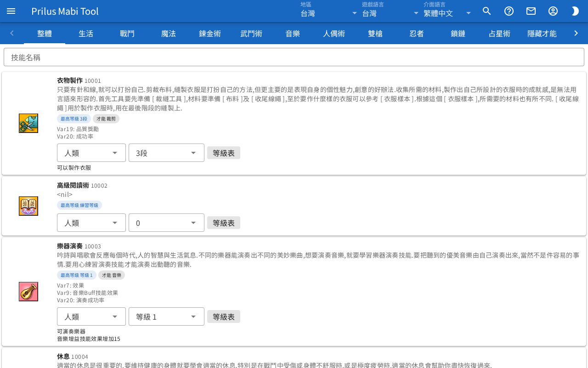Open the 3段 rank dropdown for 衣物製作
Screen dimensions: 588x368
pos(166,153)
